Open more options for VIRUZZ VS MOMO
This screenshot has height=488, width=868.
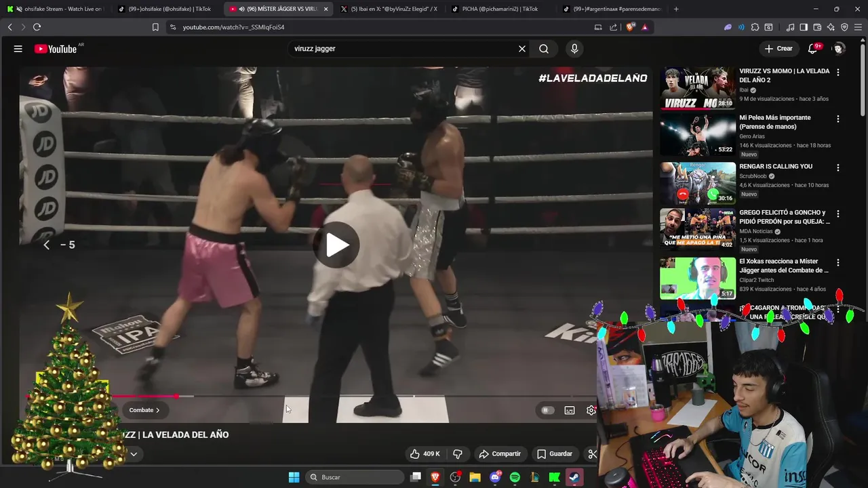pos(838,72)
